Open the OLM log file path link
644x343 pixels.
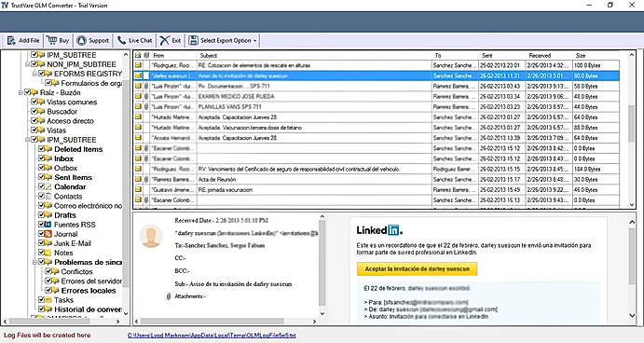[212, 336]
